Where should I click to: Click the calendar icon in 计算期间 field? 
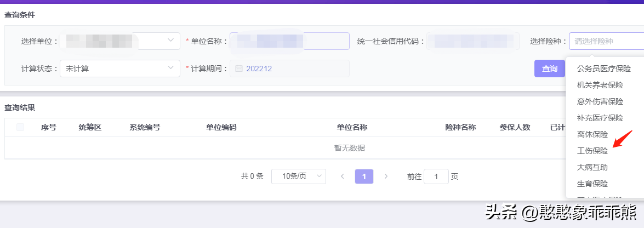pyautogui.click(x=238, y=69)
